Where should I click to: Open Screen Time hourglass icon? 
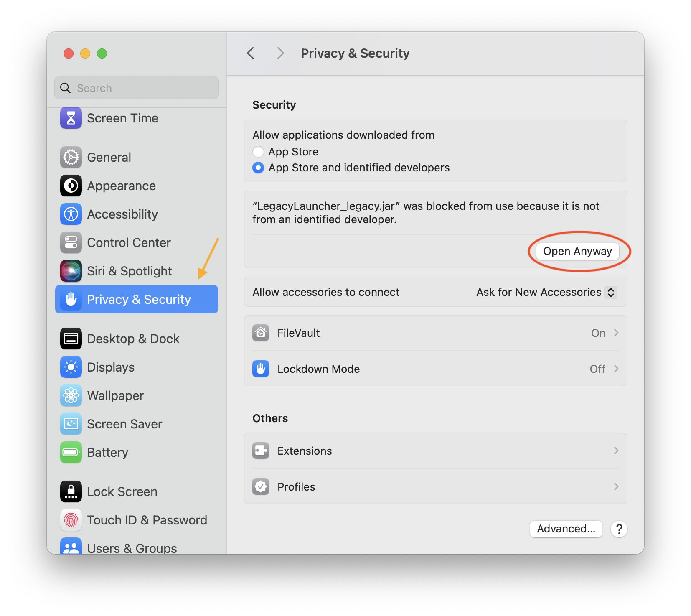pos(71,118)
